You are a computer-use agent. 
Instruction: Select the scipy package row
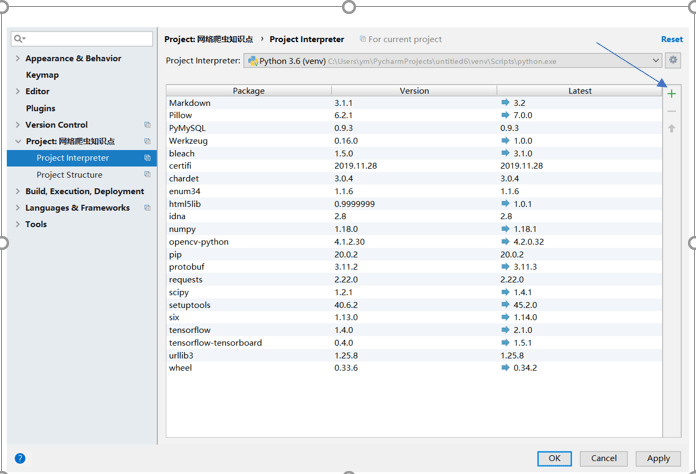click(414, 292)
